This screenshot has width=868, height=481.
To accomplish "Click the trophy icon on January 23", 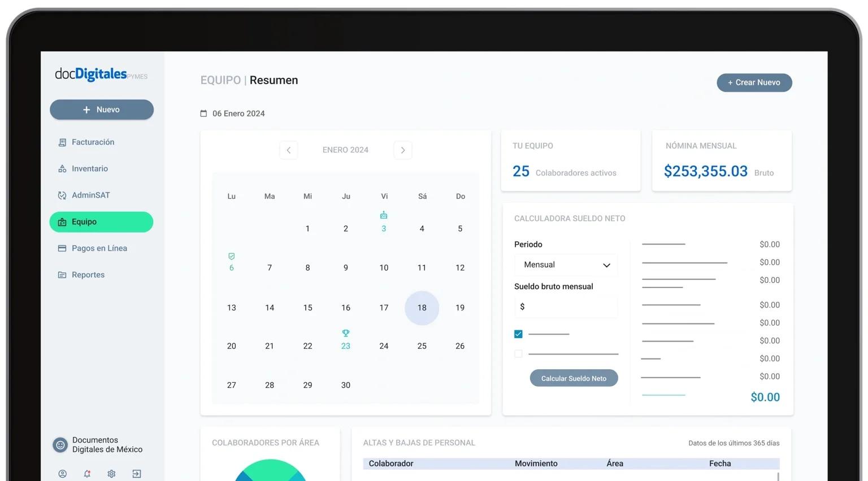I will click(345, 333).
